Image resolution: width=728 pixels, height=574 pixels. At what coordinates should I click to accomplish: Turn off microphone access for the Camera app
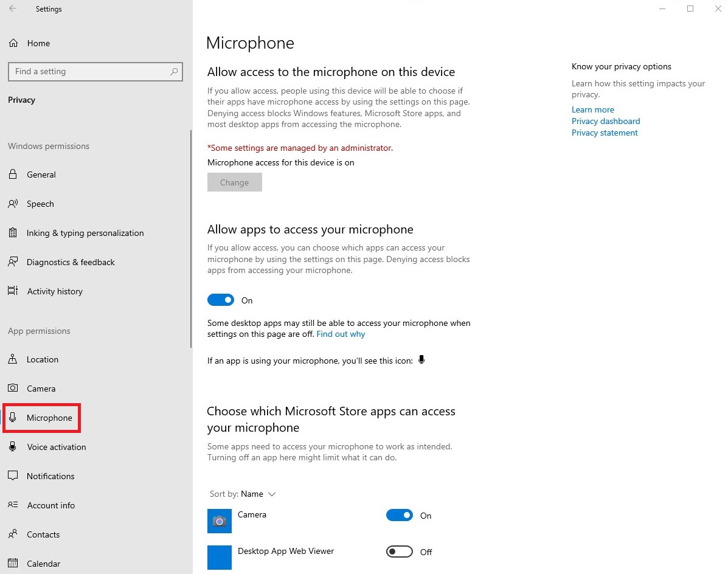400,515
